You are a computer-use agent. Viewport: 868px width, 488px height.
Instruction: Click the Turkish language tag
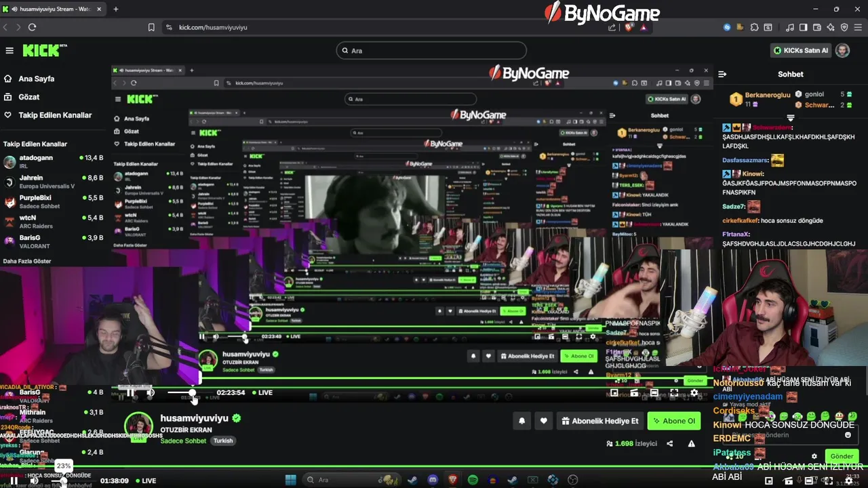(223, 441)
